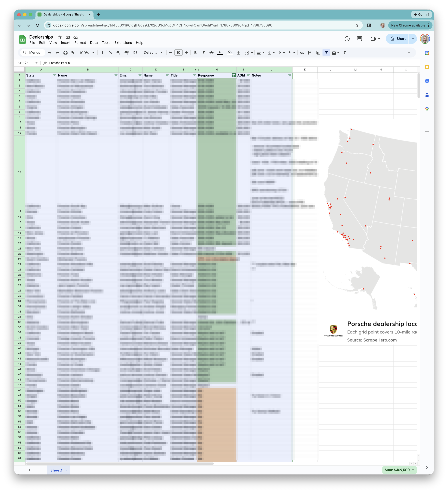
Task: Open horizontal align dropdown
Action: tap(261, 53)
